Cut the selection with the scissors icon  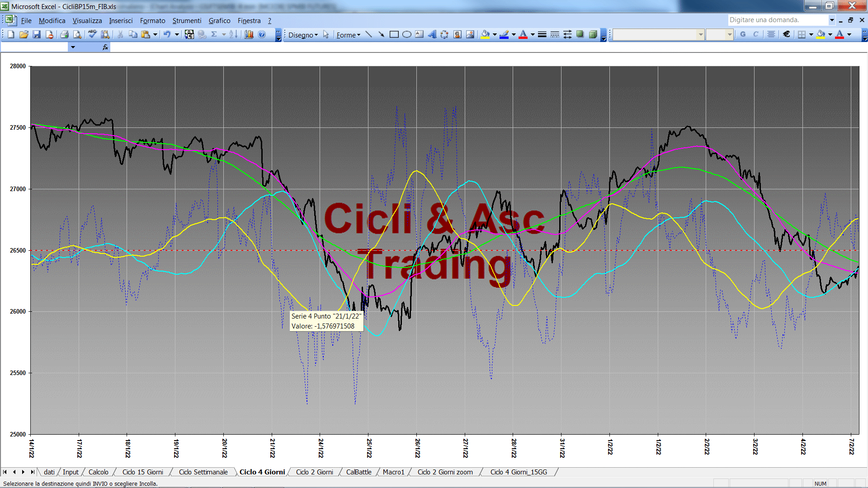pos(120,34)
